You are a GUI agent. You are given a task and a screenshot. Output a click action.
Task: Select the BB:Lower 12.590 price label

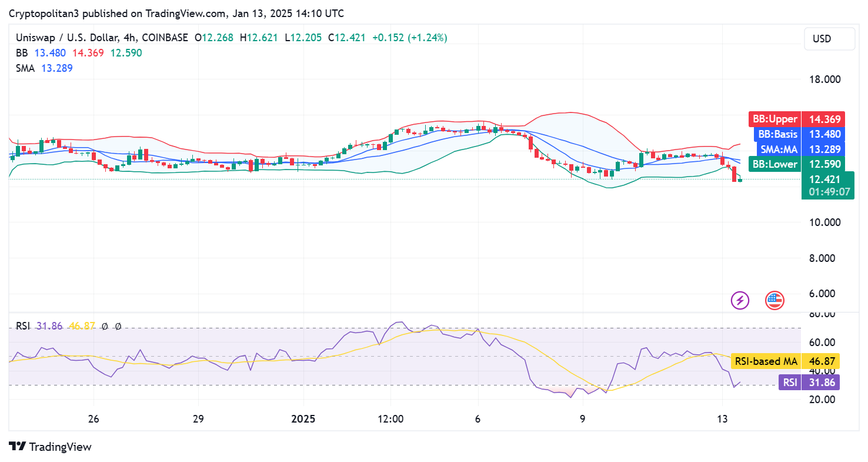[796, 164]
